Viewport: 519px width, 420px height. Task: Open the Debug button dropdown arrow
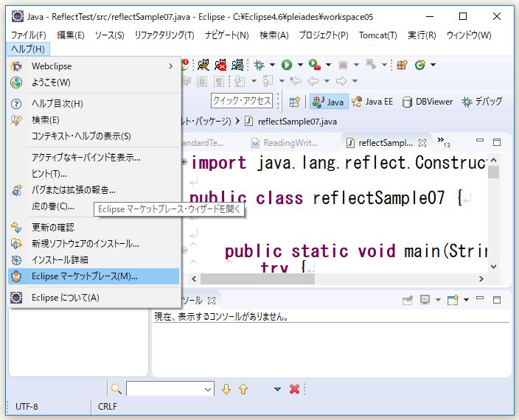[x=272, y=65]
